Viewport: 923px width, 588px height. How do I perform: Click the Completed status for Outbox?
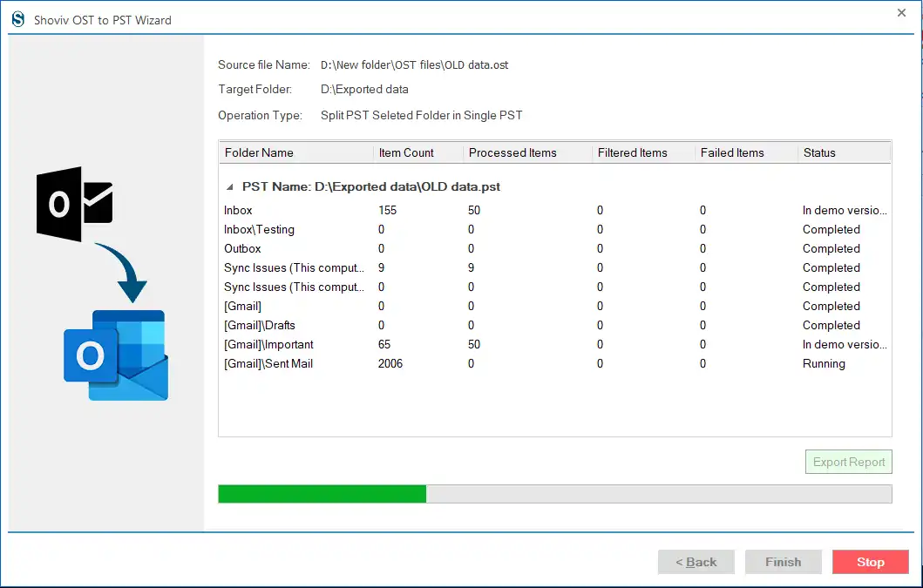(x=831, y=248)
